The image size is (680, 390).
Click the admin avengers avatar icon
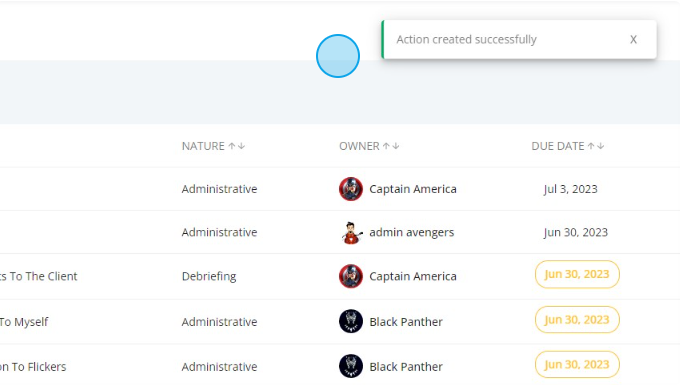(x=351, y=233)
